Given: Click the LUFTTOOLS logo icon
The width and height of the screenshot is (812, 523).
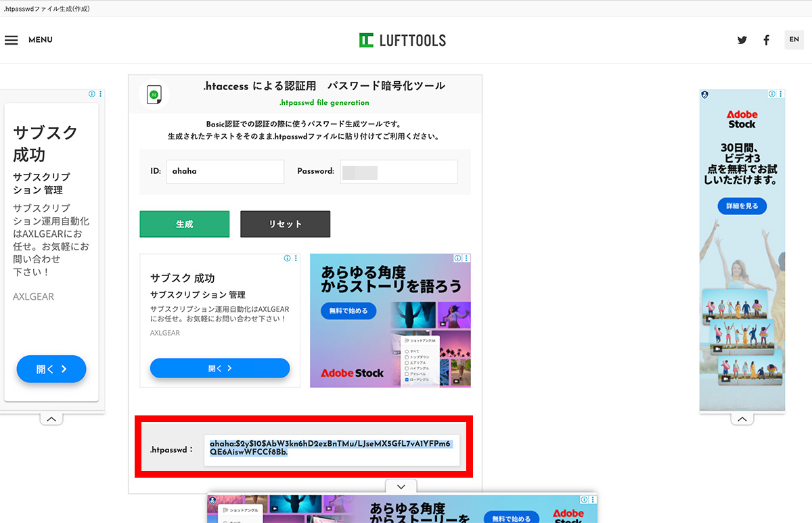Looking at the screenshot, I should click(x=366, y=40).
